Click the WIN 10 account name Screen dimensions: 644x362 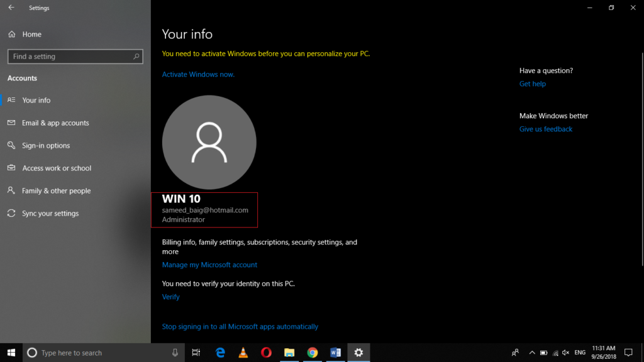coord(181,199)
